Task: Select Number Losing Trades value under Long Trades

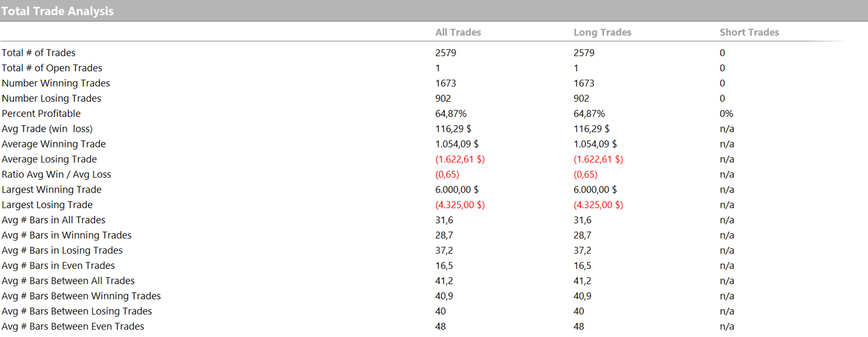Action: (x=581, y=99)
